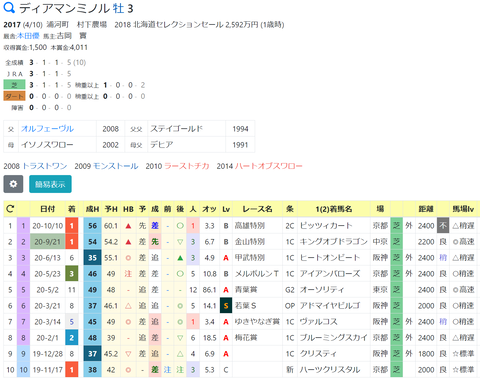Select the date cell 20-5/2
Image resolution: width=480 pixels, height=379 pixels.
tap(48, 290)
